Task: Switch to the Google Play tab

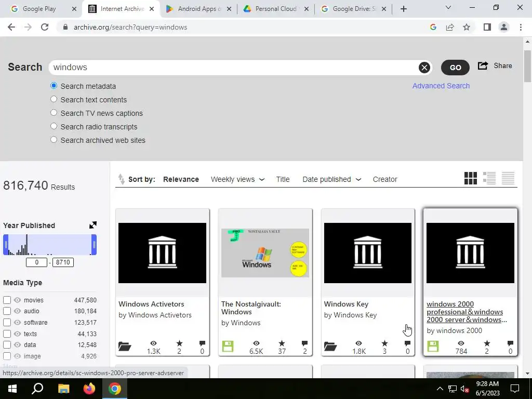Action: tap(43, 9)
